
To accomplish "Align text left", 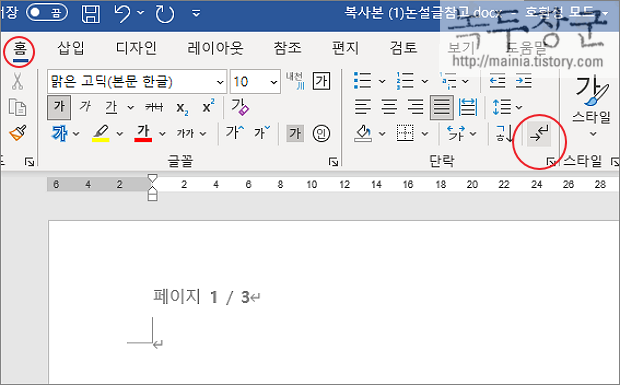I will 363,107.
